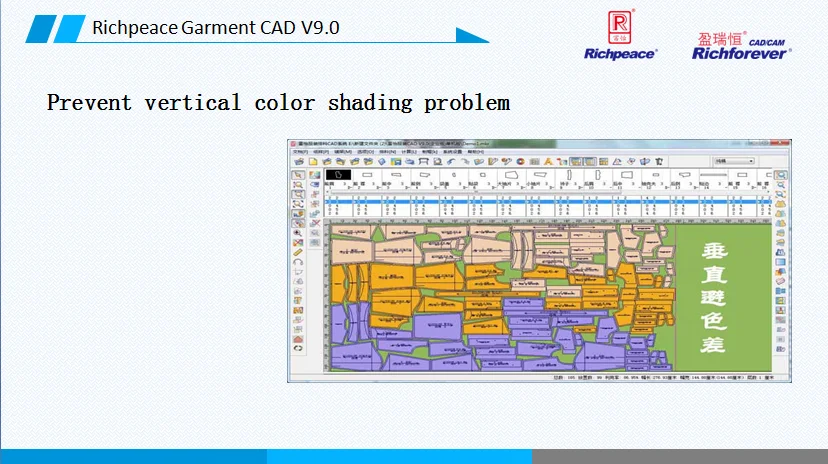Open the fifth menu ending with (N)

pos(388,151)
